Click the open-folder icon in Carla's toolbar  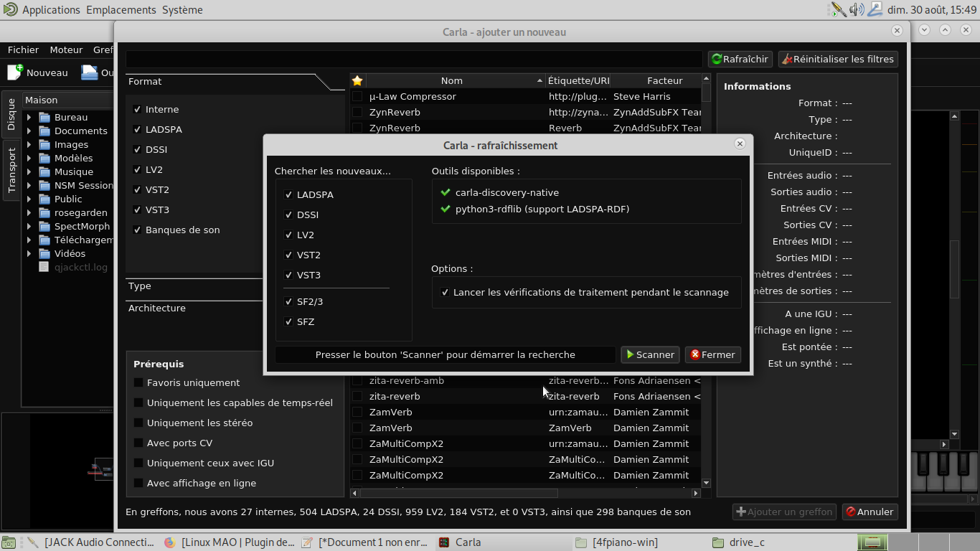(x=89, y=72)
